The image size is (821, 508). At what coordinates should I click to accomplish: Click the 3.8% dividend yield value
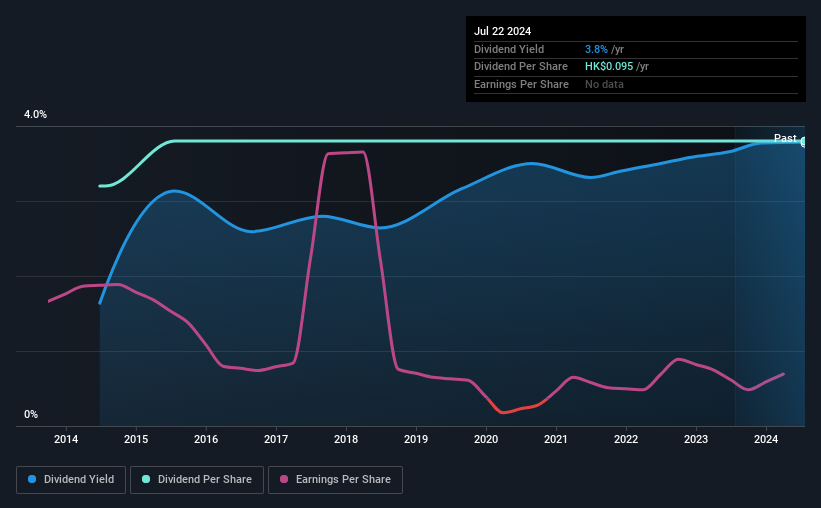pos(596,49)
